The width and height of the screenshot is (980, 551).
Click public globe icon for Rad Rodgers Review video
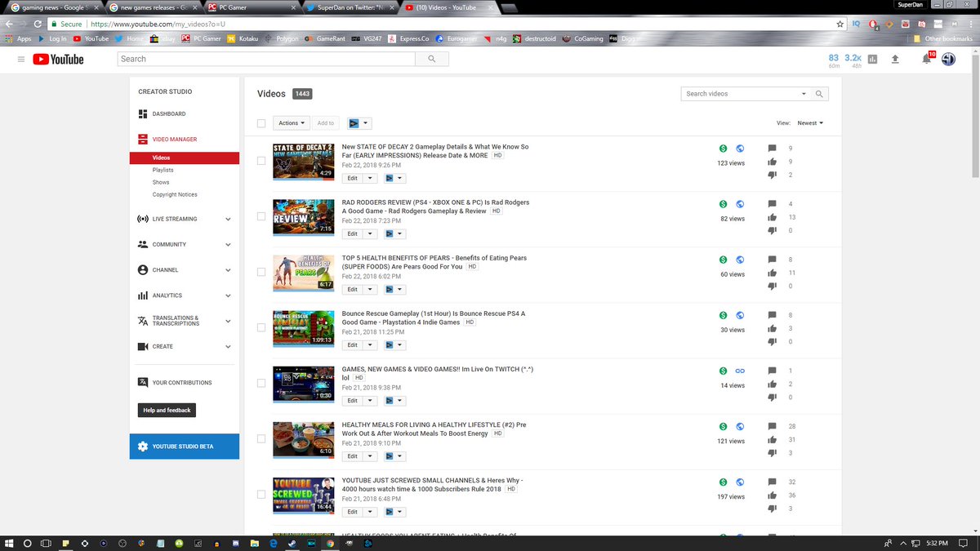[740, 204]
